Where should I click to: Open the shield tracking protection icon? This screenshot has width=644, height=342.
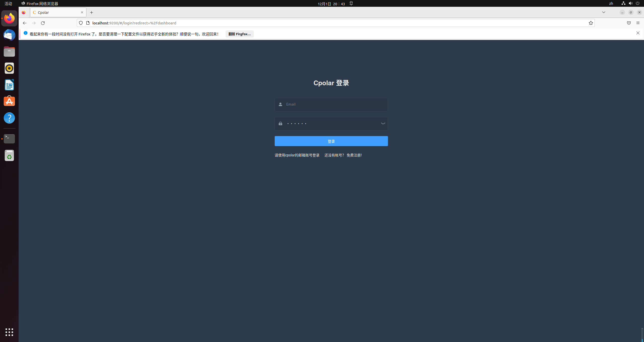pyautogui.click(x=81, y=23)
